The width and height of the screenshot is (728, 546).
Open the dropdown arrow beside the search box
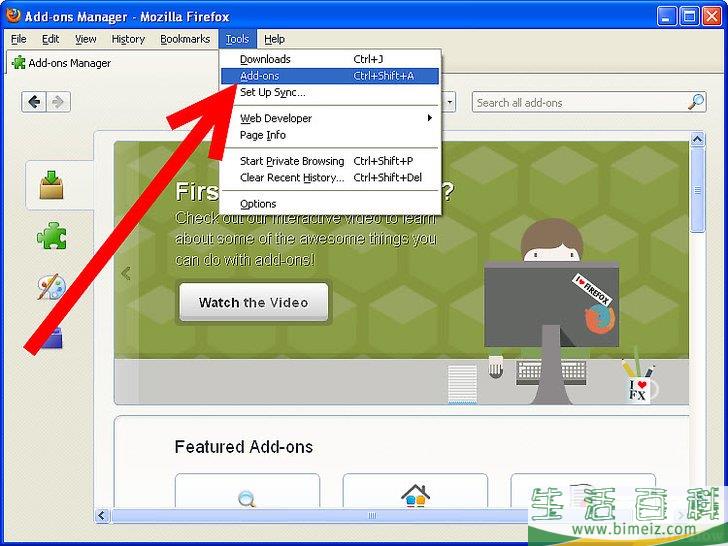(x=449, y=102)
